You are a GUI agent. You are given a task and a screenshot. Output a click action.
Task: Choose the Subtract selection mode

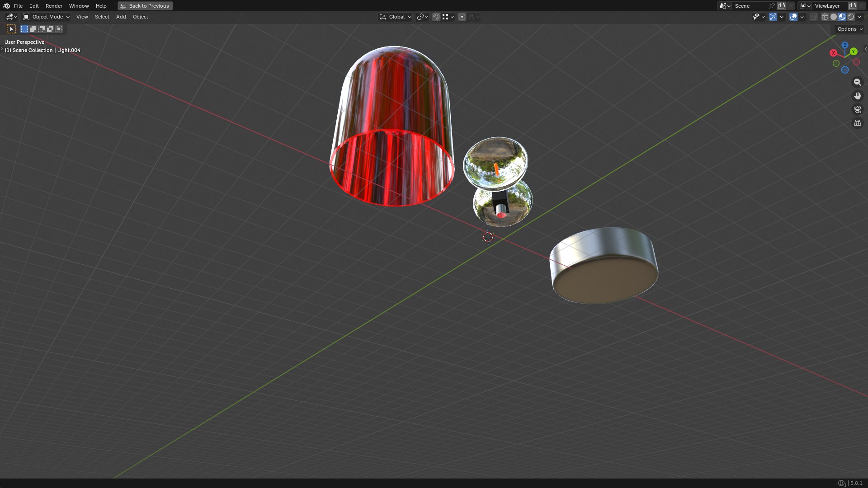42,29
